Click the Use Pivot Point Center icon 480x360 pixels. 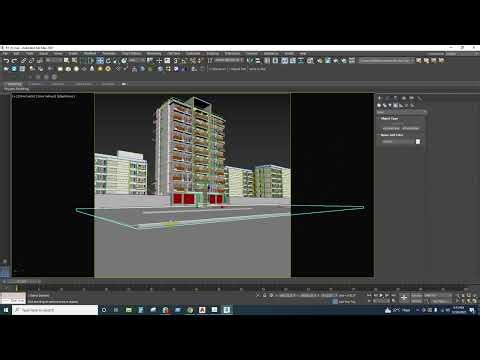(150, 60)
